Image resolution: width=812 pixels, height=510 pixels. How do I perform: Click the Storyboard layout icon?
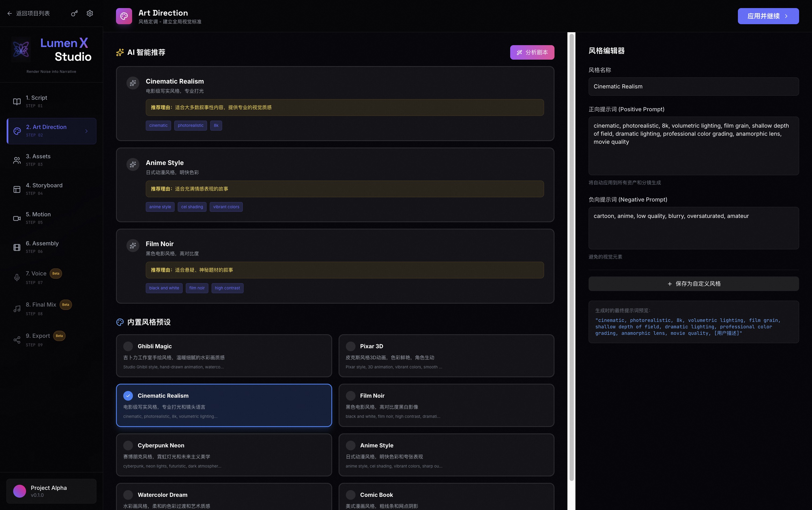pos(17,189)
